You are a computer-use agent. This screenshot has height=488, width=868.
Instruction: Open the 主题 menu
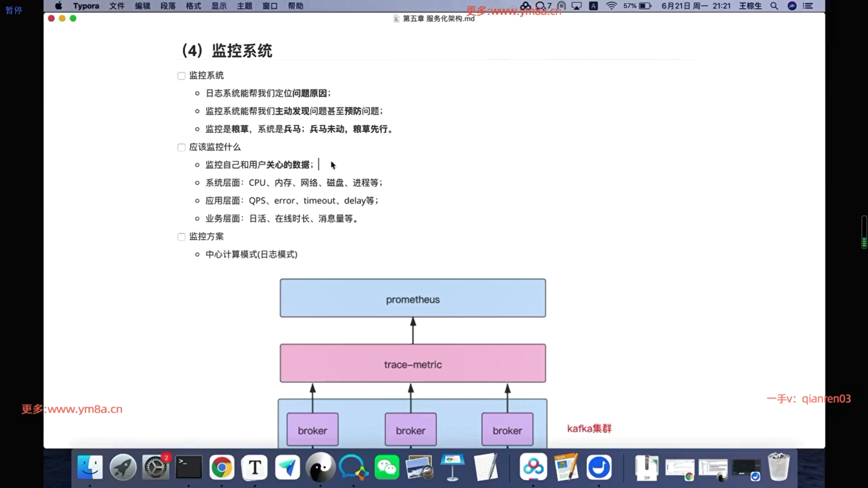click(x=245, y=6)
